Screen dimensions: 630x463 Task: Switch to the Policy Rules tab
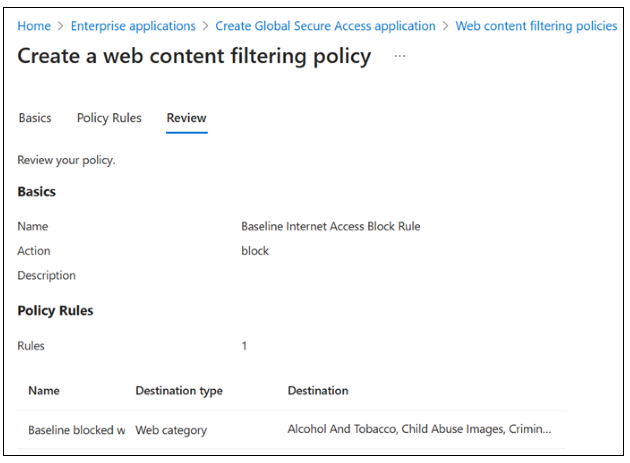point(109,118)
